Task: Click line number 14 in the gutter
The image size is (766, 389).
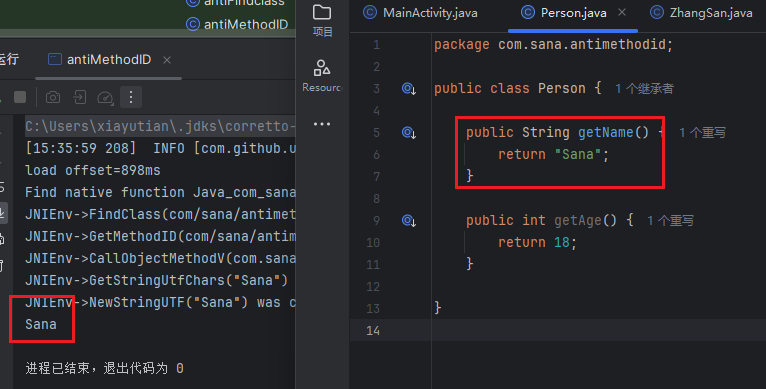Action: tap(373, 330)
